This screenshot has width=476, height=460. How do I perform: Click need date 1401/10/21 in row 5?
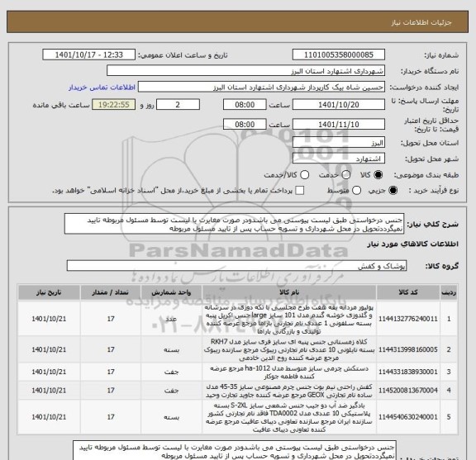pos(49,417)
